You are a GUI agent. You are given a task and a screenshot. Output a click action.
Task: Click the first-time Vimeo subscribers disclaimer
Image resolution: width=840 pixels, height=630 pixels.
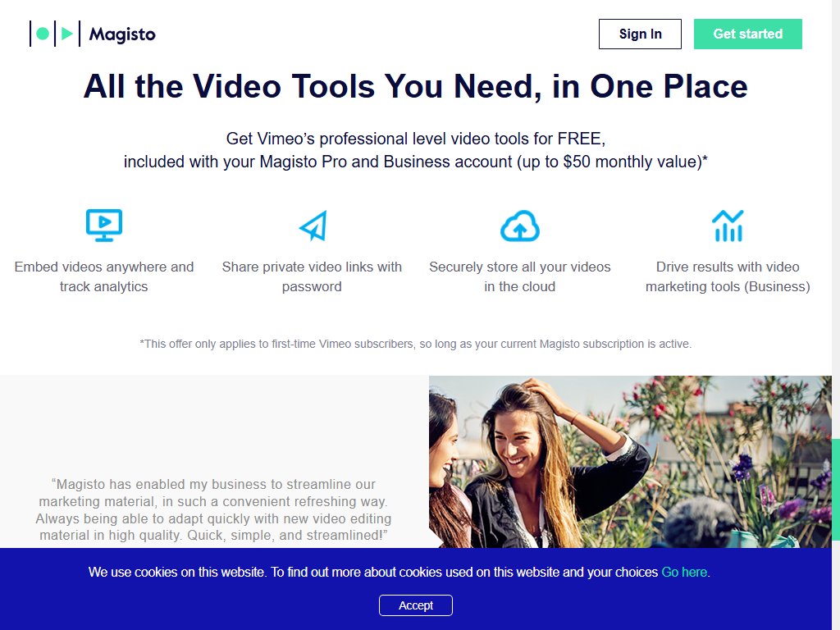415,344
